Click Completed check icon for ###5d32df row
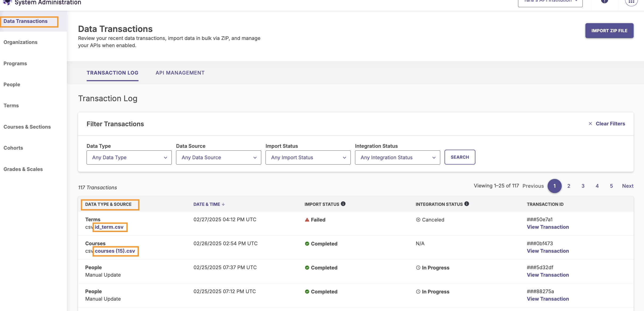The width and height of the screenshot is (644, 311). 307,268
